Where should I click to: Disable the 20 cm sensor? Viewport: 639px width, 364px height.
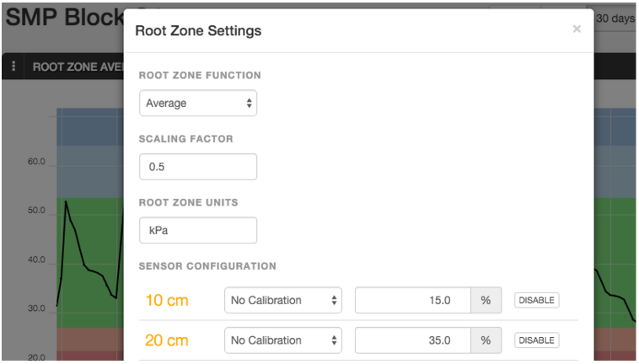(x=537, y=340)
